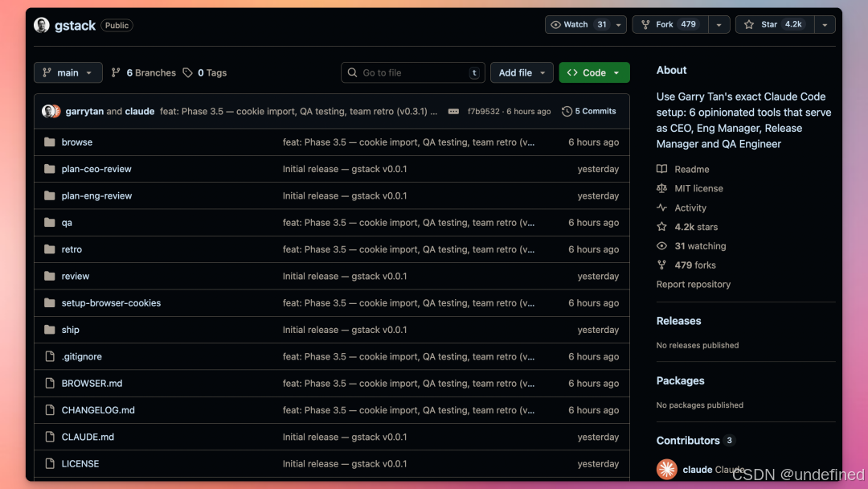Click the claude co-author link
Screen dimensions: 868x489
point(140,111)
